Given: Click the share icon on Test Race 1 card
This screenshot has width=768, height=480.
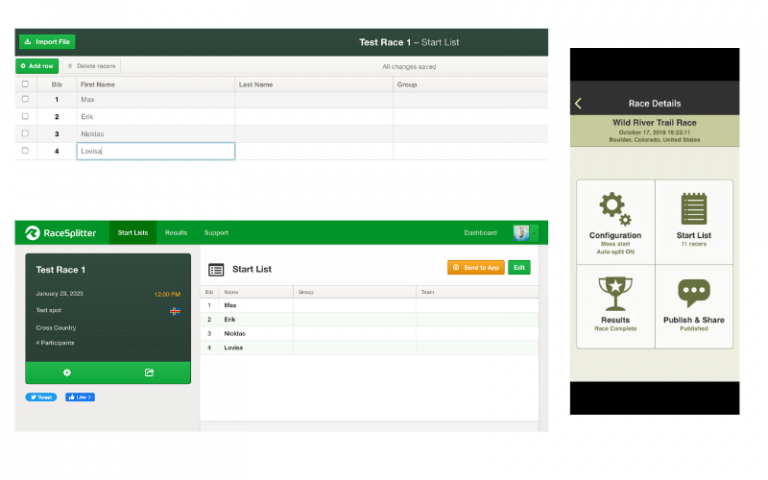Looking at the screenshot, I should coord(149,372).
